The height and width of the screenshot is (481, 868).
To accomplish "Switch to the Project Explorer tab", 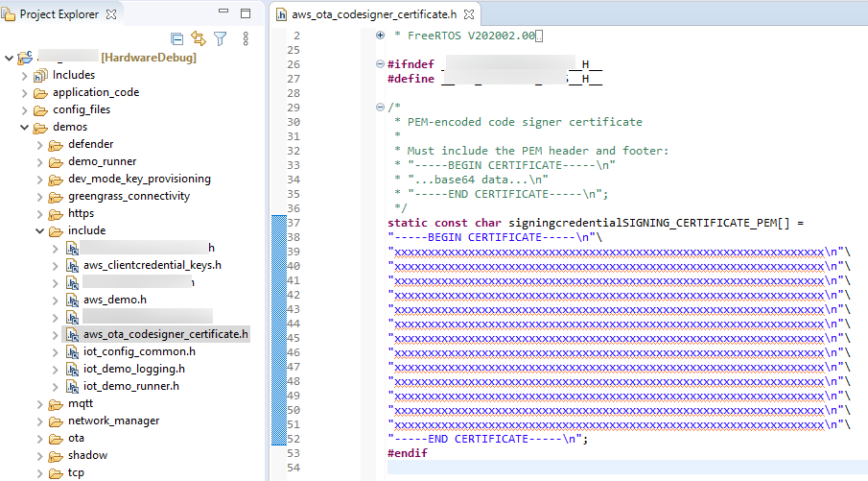I will 59,14.
